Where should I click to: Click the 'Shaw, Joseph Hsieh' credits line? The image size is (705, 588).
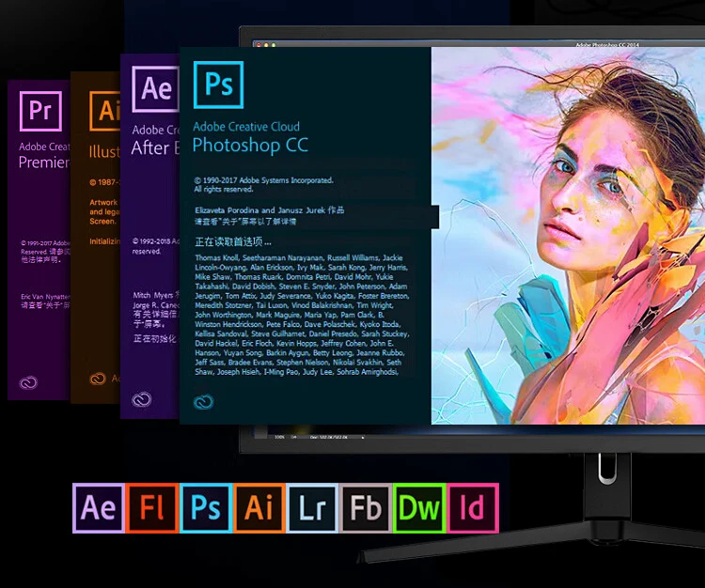tap(297, 372)
